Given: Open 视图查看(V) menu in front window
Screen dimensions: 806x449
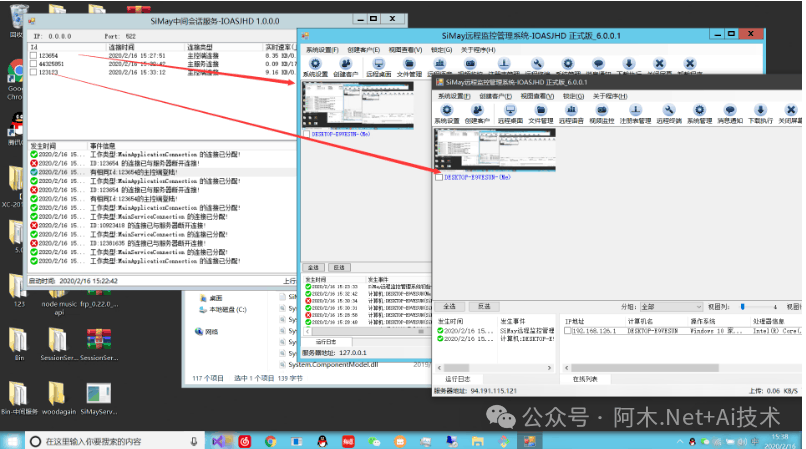Looking at the screenshot, I should [x=537, y=96].
